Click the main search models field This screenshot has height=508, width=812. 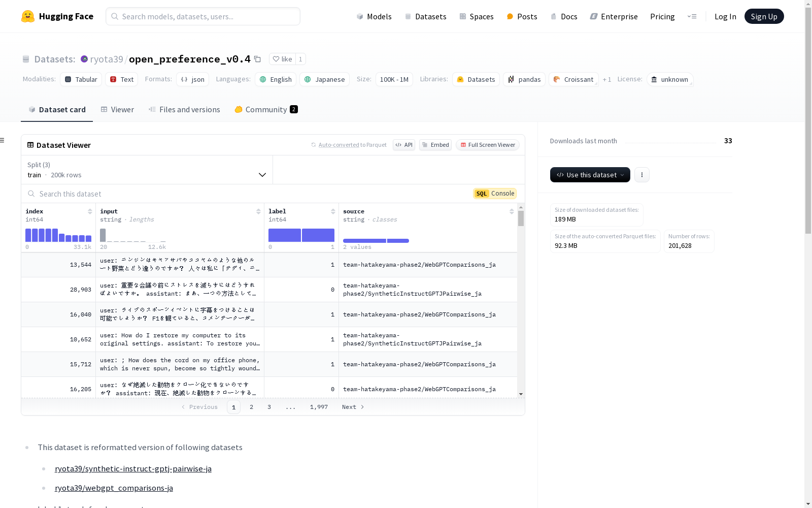pos(203,16)
